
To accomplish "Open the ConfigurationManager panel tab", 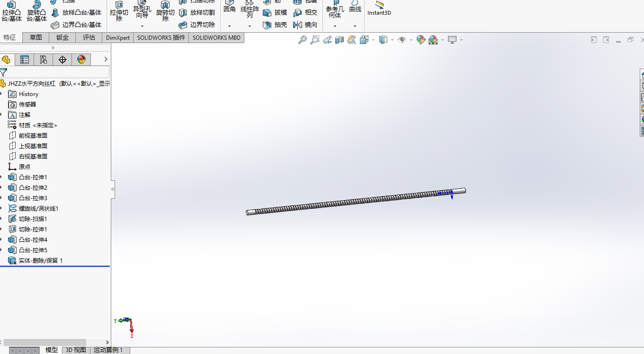I will 44,59.
